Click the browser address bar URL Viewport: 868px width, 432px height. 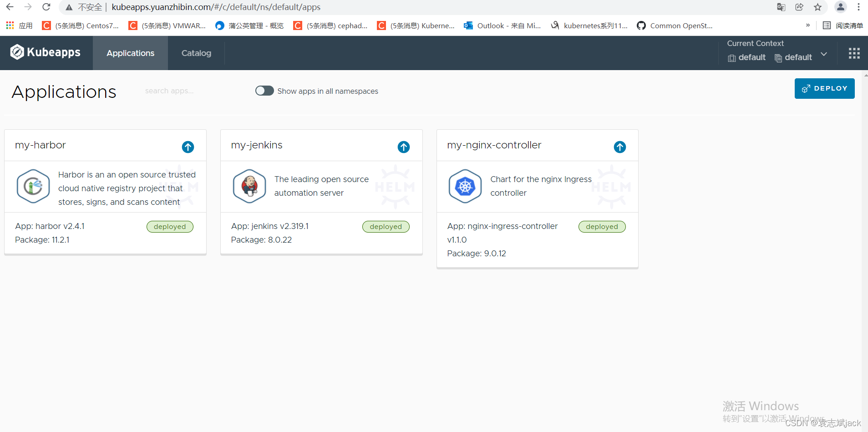pyautogui.click(x=216, y=7)
